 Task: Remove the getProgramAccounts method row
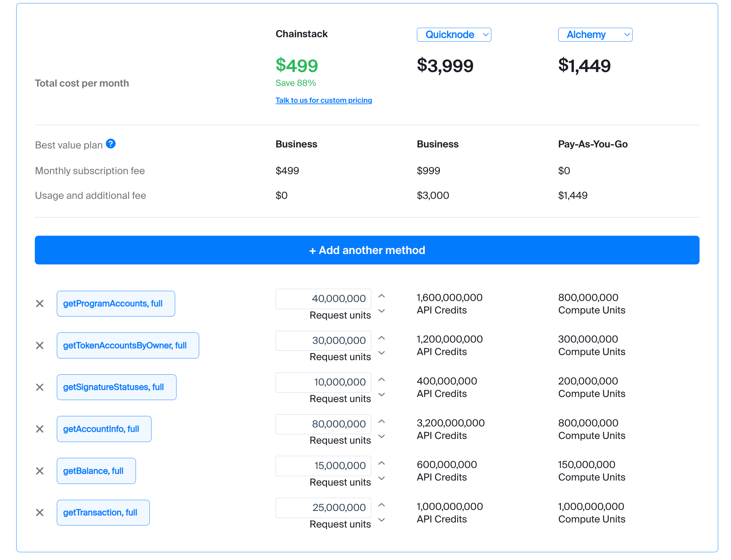point(40,304)
